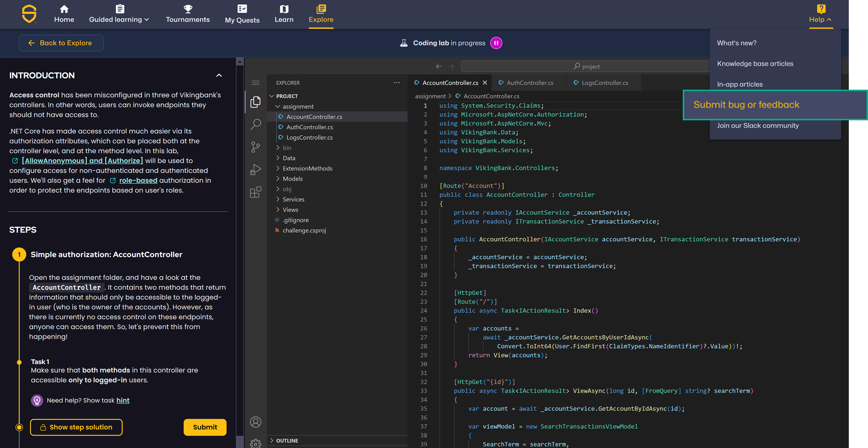This screenshot has height=448, width=868.
Task: Open the Learn section
Action: pos(284,14)
